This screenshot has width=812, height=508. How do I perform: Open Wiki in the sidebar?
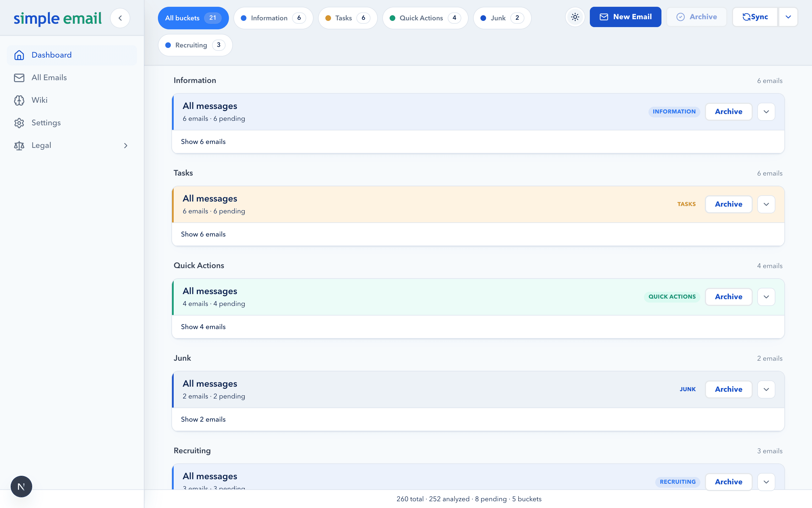[72, 100]
